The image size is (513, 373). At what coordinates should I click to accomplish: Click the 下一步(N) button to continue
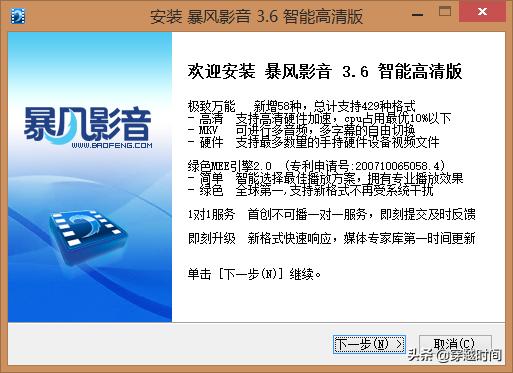[369, 344]
